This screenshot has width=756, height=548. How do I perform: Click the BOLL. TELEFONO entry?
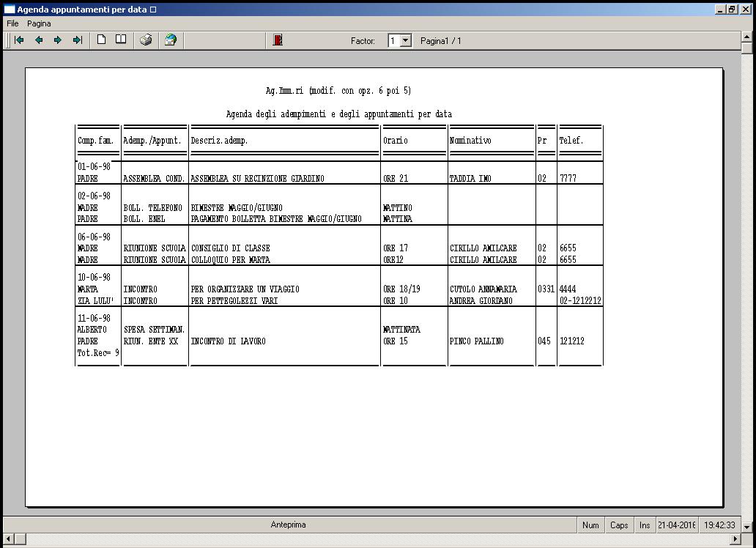[x=153, y=208]
